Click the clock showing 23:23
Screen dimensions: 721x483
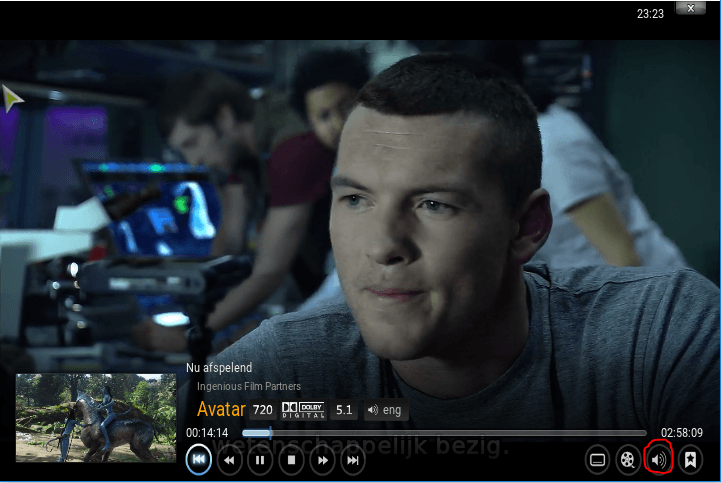650,14
